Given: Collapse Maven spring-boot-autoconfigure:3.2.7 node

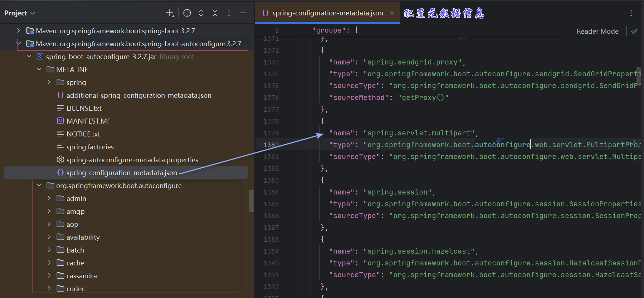Looking at the screenshot, I should coord(19,44).
